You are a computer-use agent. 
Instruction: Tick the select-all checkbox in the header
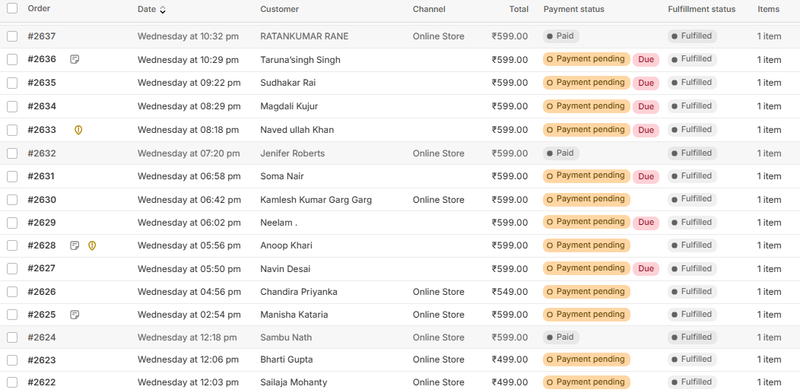[12, 8]
